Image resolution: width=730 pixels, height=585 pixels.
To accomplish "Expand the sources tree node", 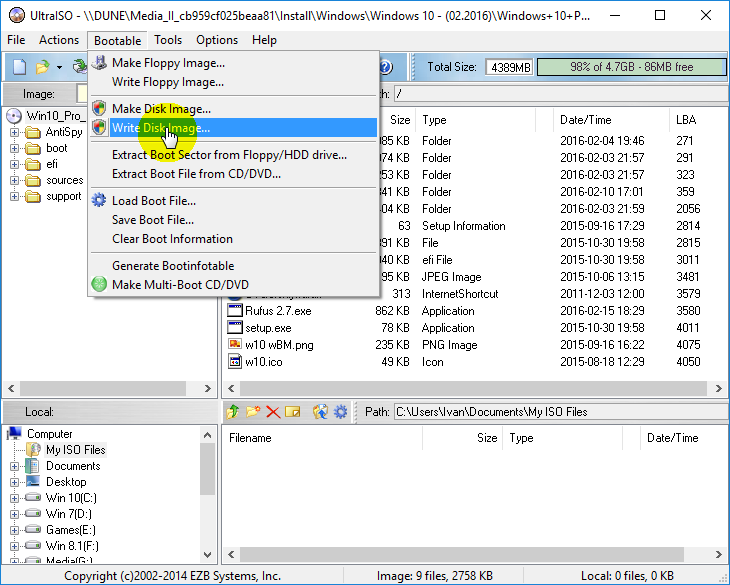I will coord(14,181).
